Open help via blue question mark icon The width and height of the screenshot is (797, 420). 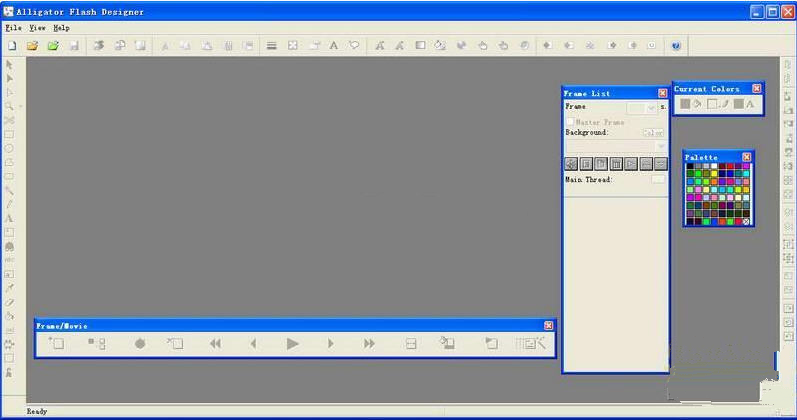pos(676,46)
